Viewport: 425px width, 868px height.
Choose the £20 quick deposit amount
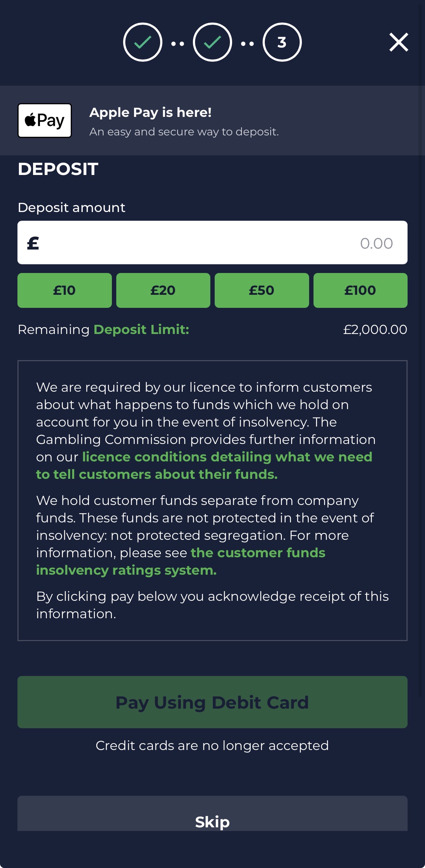pos(163,290)
